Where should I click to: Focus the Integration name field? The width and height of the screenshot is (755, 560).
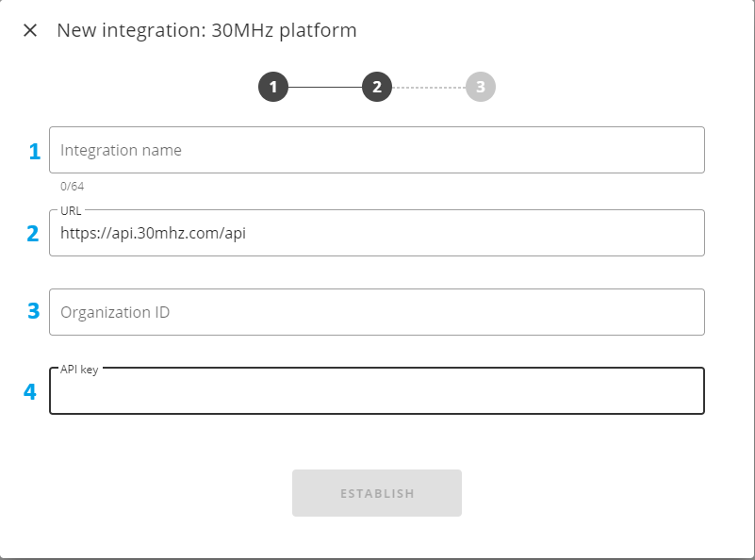point(377,150)
